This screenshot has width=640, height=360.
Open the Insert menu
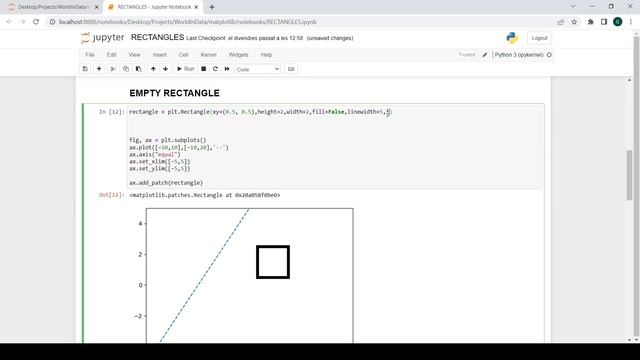tap(160, 55)
